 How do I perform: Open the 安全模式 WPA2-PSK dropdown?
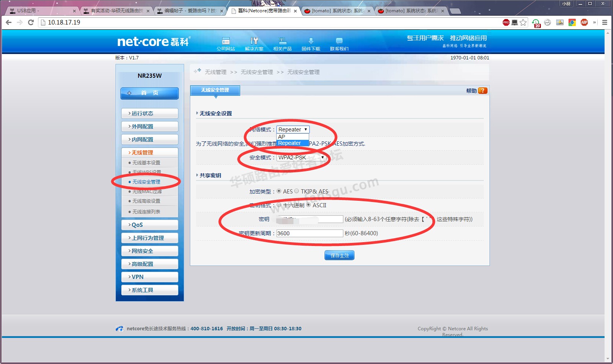(302, 157)
